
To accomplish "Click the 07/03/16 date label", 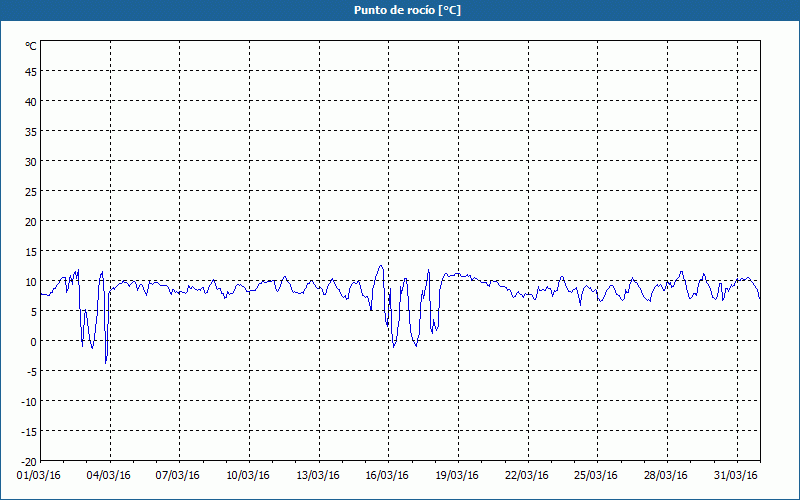I will pos(178,476).
